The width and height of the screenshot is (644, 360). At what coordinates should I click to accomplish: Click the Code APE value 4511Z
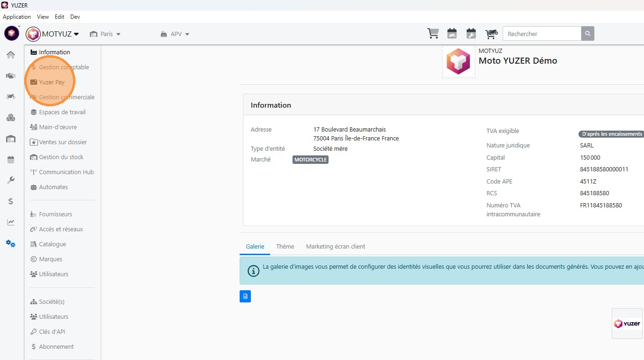588,182
